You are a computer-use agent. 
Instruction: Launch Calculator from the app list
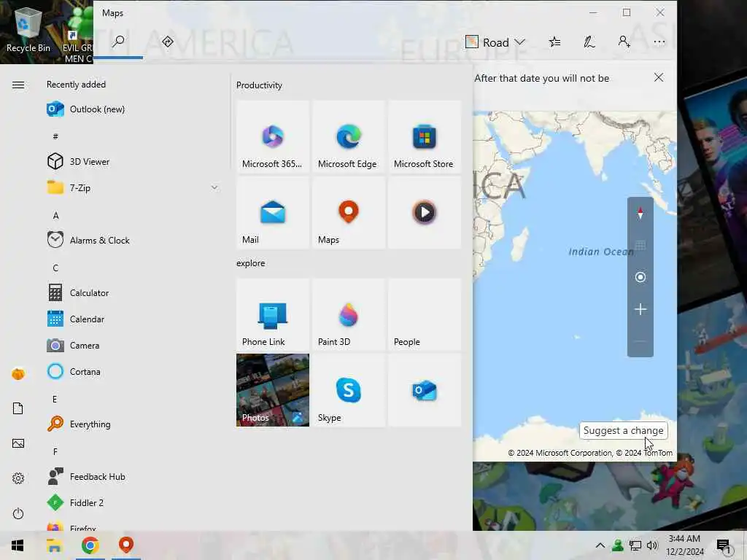point(133,293)
